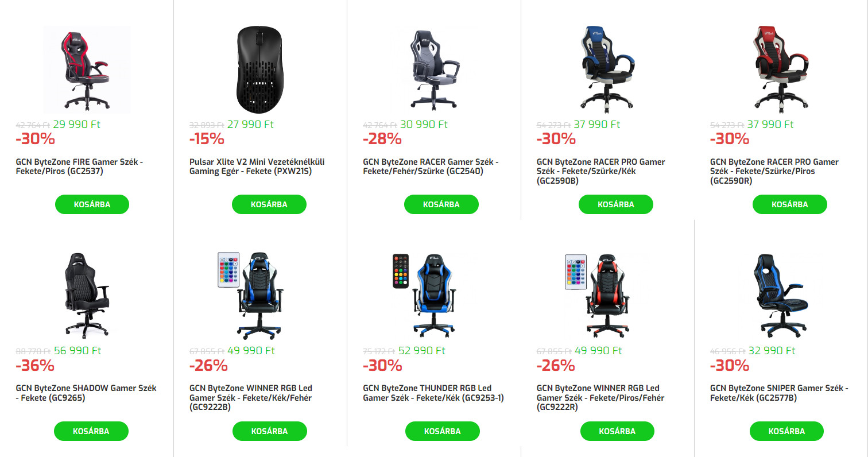Viewport: 868px width, 457px height.
Task: Open the GCN ByteZone FIRE chair image
Action: 87,69
